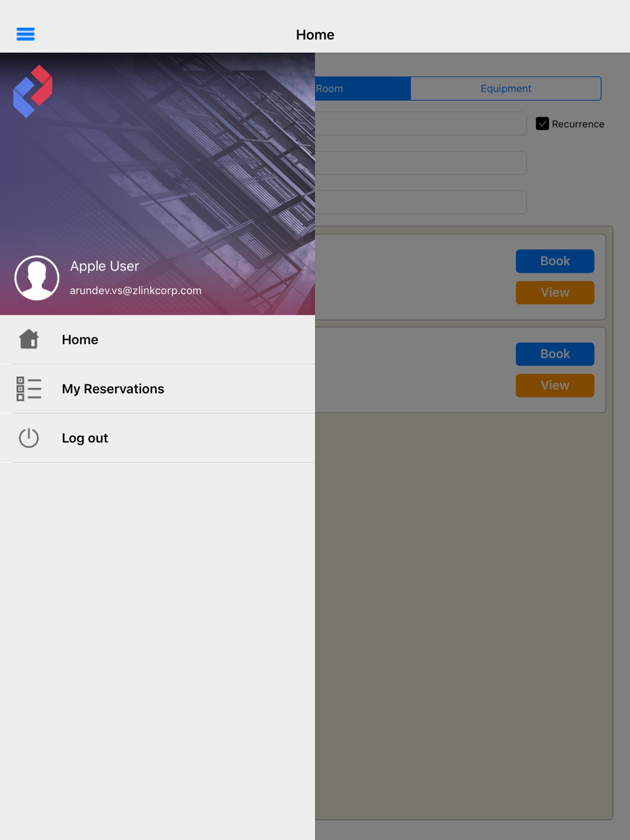Toggle the Recurrence checkbox
The width and height of the screenshot is (630, 840).
point(542,123)
